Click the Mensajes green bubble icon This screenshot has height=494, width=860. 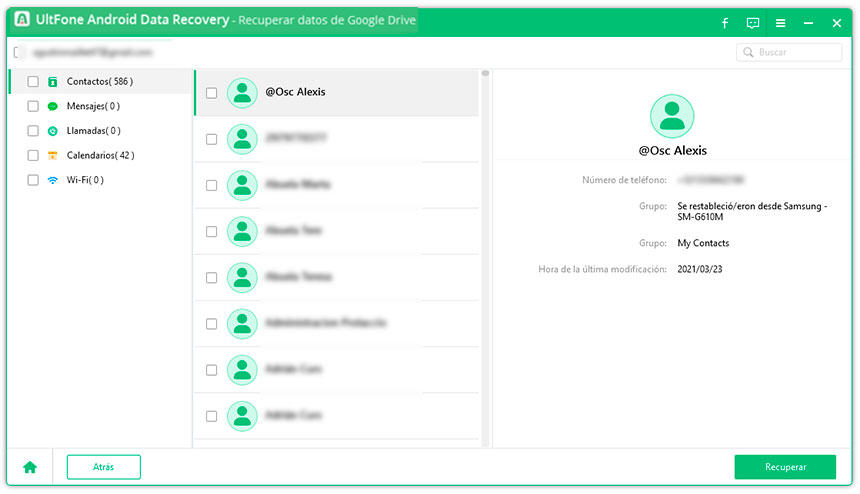[53, 106]
